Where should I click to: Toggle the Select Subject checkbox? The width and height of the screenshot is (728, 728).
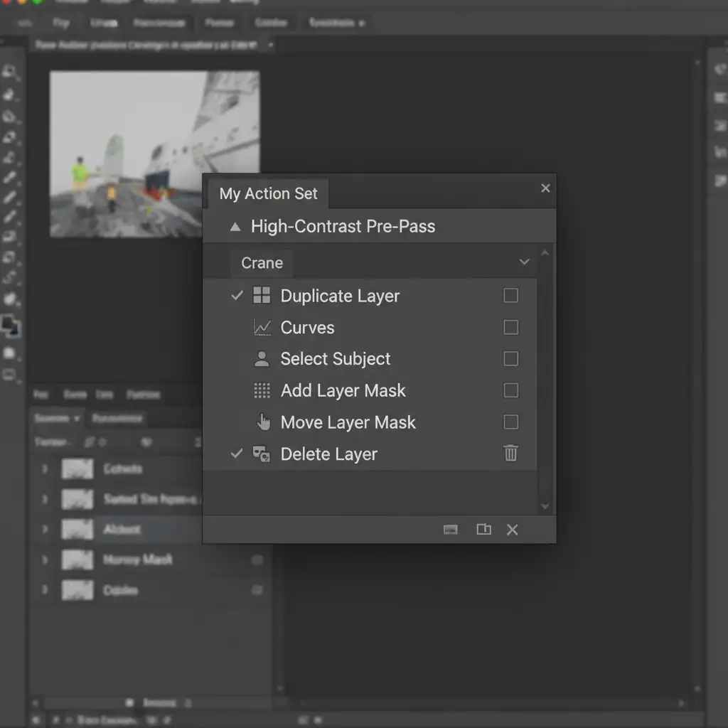pyautogui.click(x=510, y=359)
